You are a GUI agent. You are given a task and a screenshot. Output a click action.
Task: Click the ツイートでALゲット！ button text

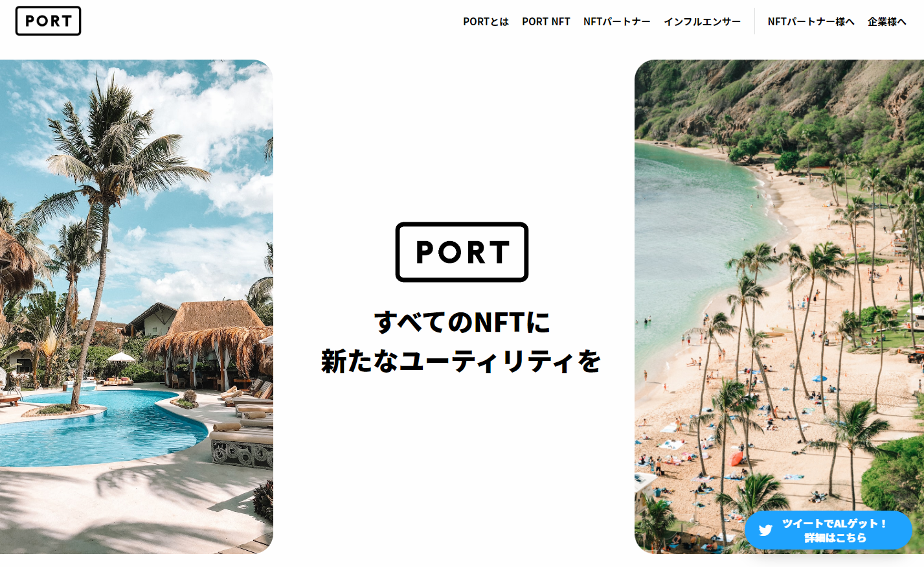[835, 524]
